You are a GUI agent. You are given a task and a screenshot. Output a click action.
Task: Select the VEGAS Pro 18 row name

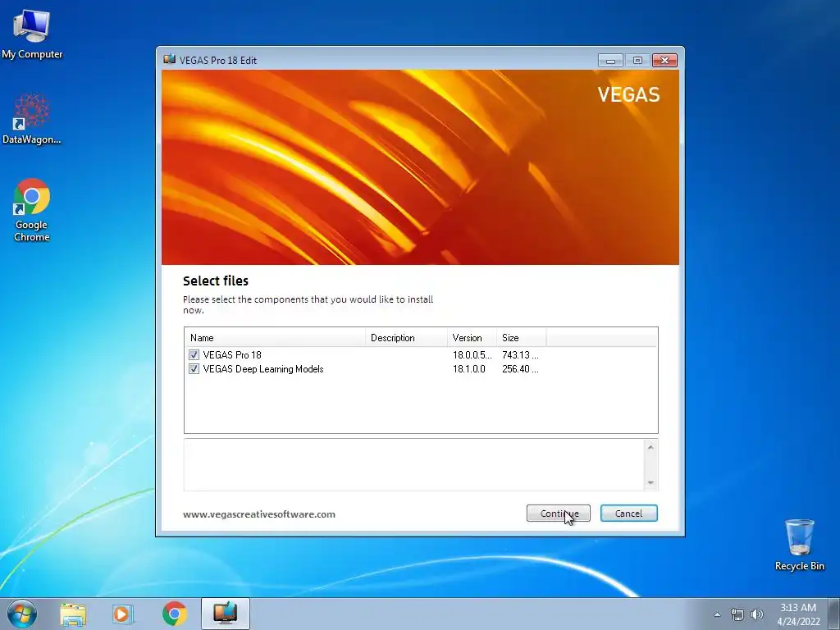(232, 354)
